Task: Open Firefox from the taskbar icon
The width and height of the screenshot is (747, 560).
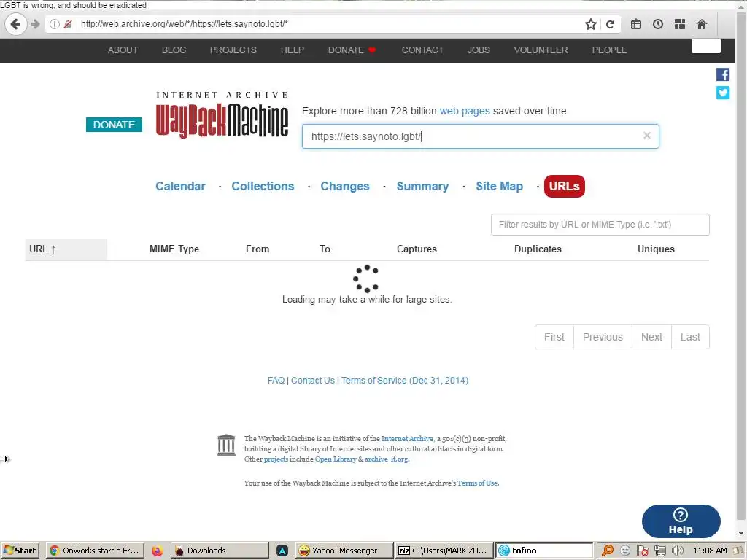Action: click(x=157, y=551)
